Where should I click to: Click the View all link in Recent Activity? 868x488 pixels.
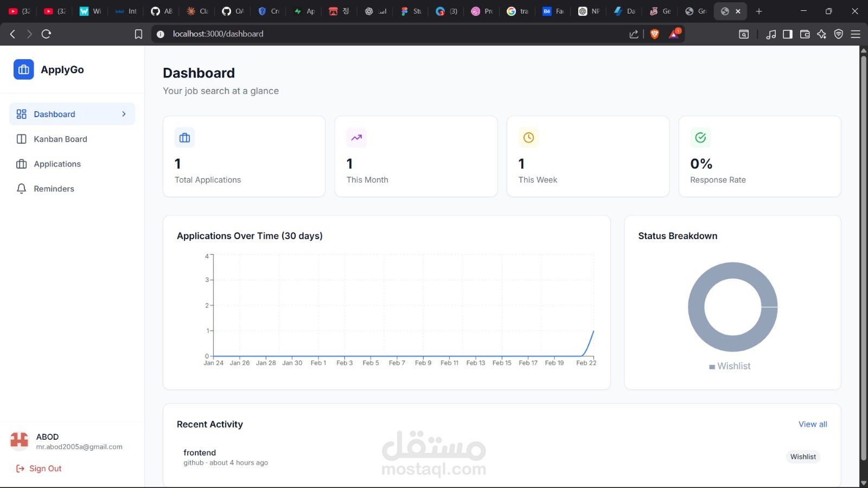pyautogui.click(x=813, y=424)
